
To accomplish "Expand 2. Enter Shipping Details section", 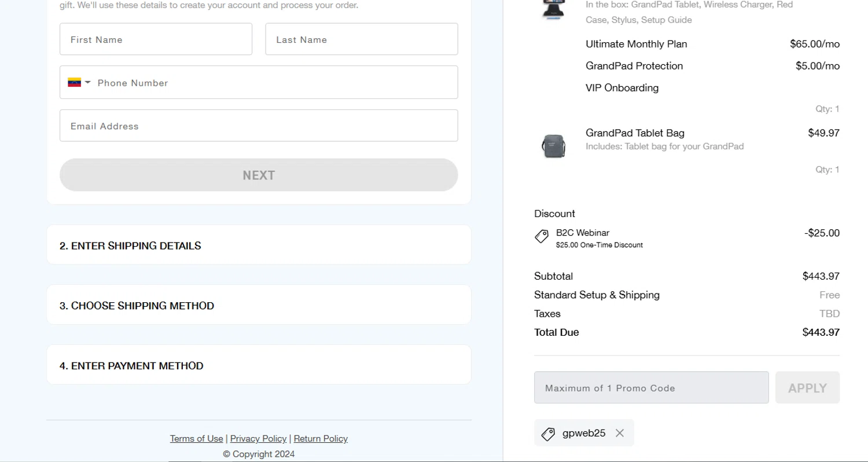I will tap(259, 245).
